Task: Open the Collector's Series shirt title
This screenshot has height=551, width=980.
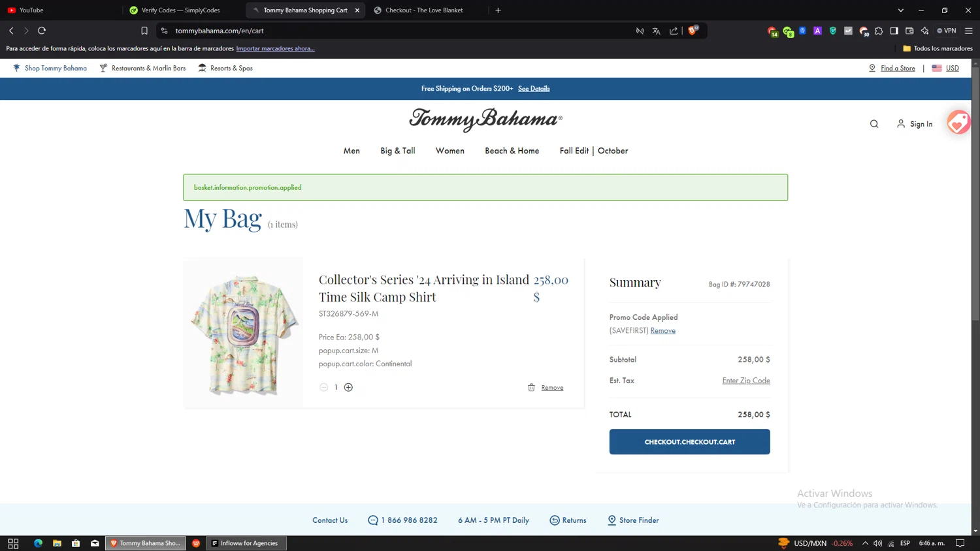Action: click(x=423, y=288)
